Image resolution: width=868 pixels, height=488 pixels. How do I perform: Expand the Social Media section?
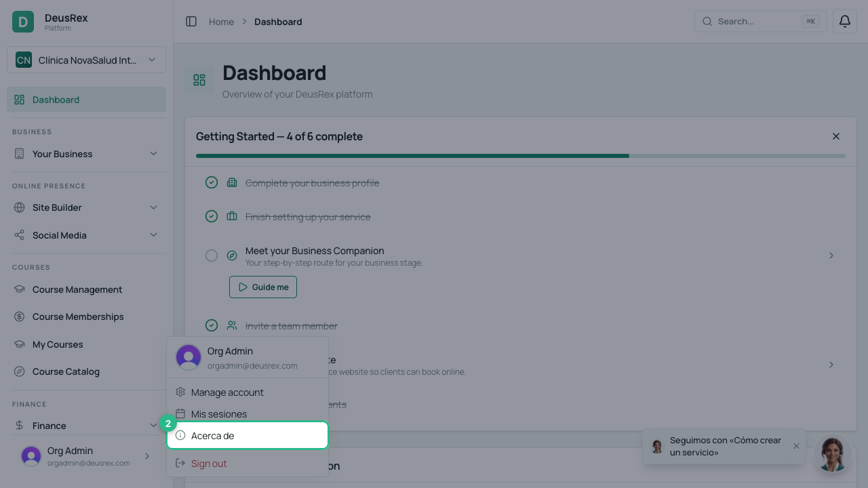point(153,235)
